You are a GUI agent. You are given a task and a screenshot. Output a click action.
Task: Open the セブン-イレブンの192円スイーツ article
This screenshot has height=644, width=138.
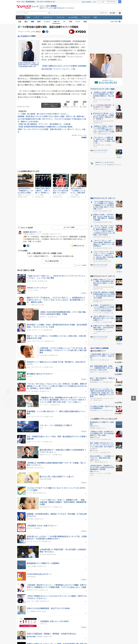(x=56, y=489)
